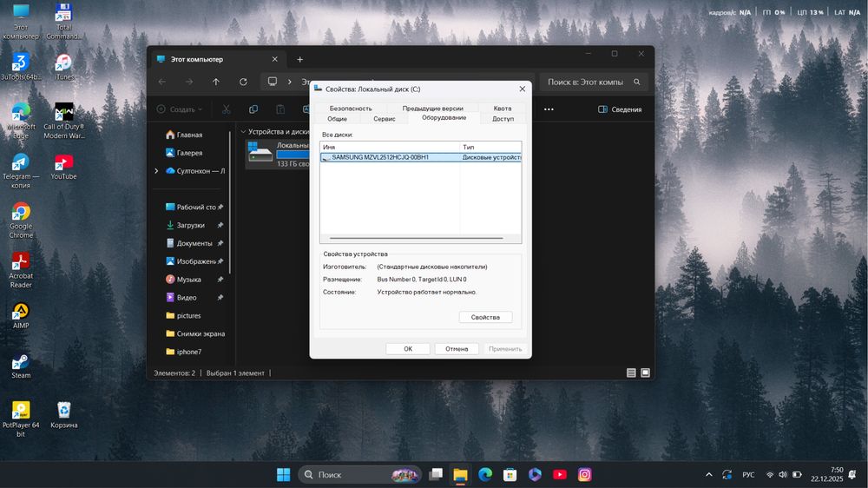
Task: Open the Безопасность tab
Action: [351, 109]
